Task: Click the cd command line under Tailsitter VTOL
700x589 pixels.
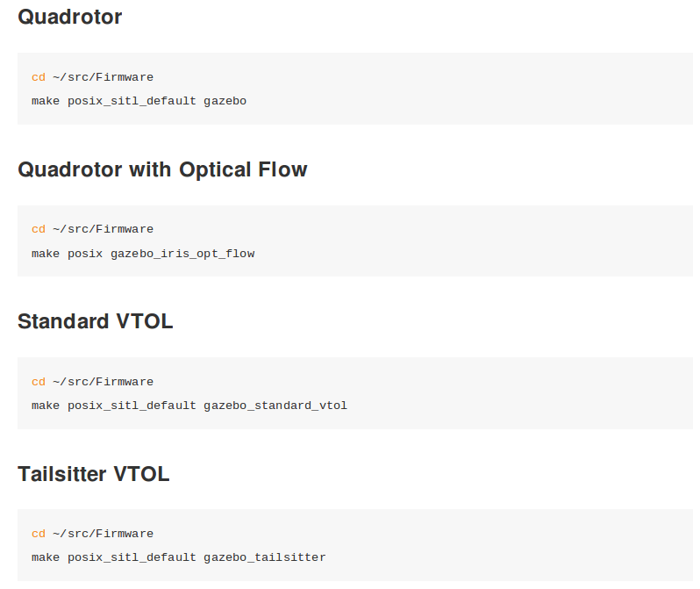Action: pos(92,534)
